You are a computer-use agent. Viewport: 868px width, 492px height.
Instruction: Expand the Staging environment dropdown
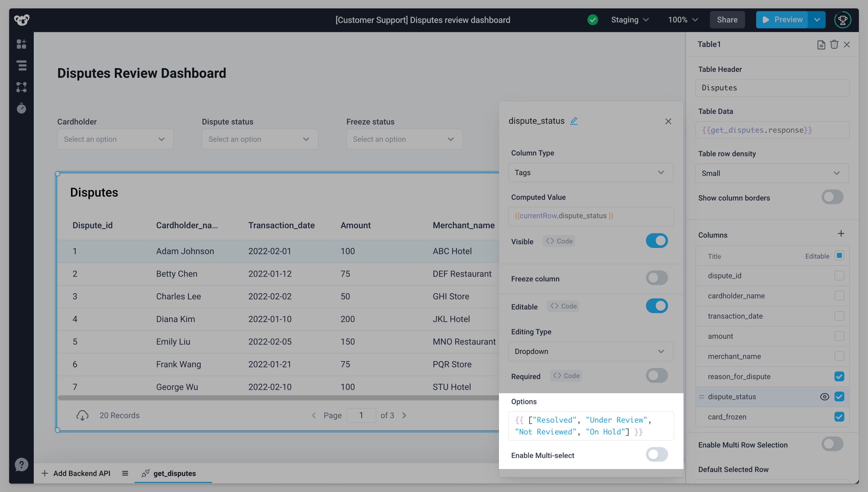click(630, 20)
